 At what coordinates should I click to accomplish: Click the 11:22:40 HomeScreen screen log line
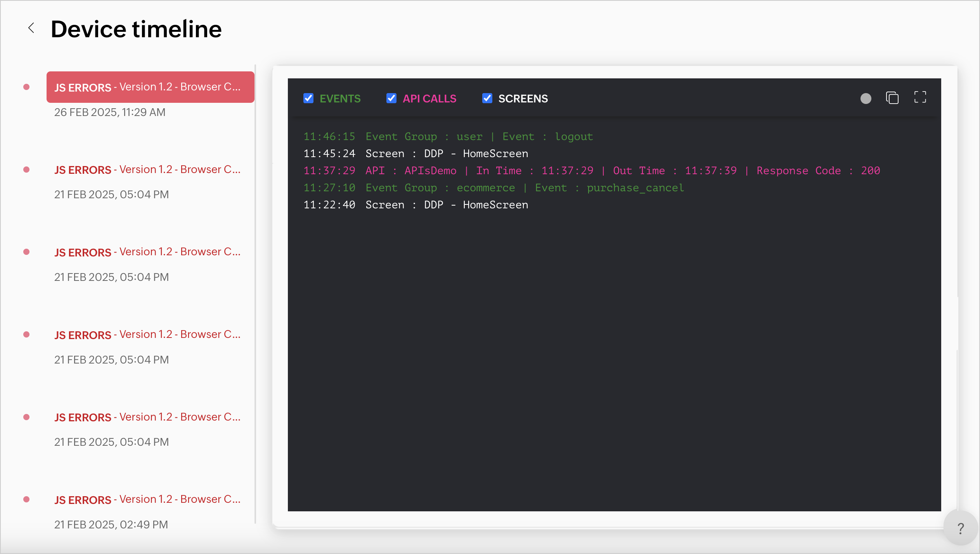[416, 205]
